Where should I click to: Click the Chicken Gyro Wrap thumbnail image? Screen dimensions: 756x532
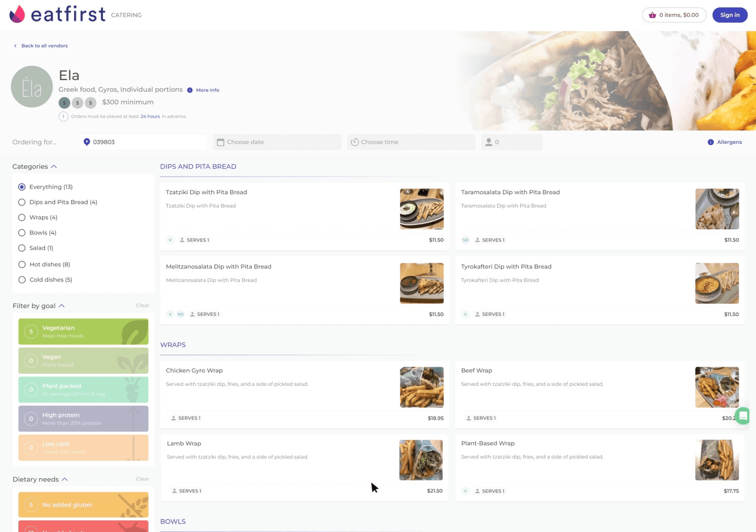[421, 387]
